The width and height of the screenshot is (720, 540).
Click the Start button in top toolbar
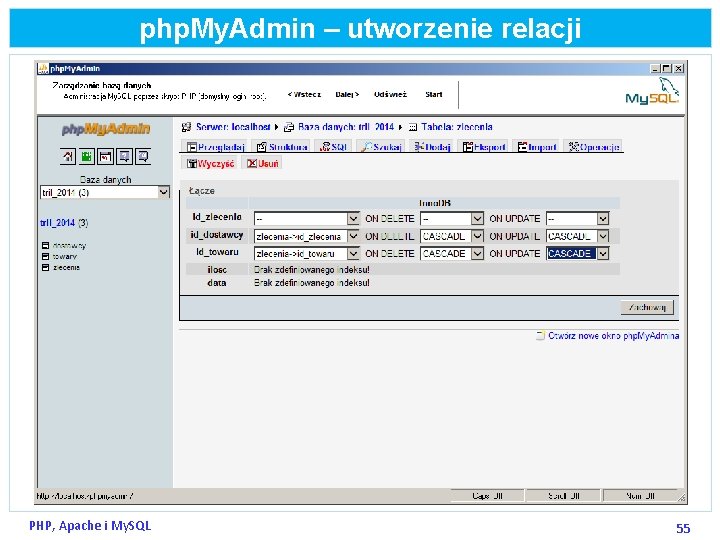pyautogui.click(x=433, y=95)
